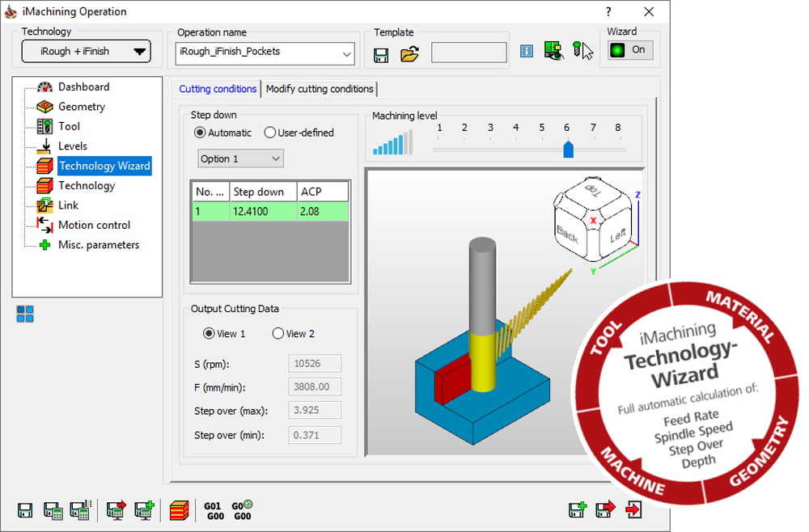
Task: Click the G01 G00 GCode icon
Action: coord(214,511)
